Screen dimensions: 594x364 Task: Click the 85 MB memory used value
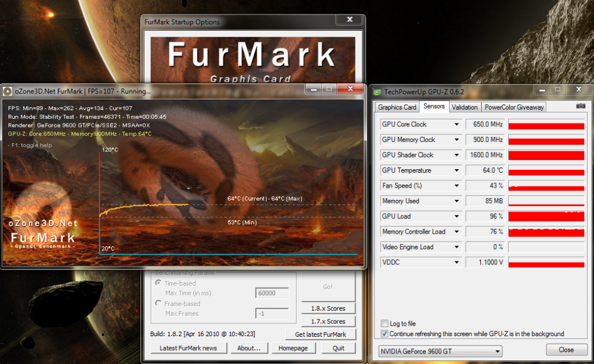[x=484, y=201]
